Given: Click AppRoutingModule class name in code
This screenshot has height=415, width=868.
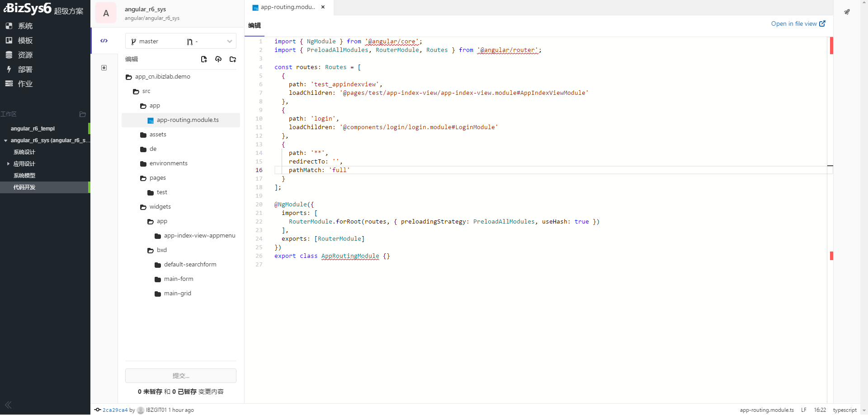Looking at the screenshot, I should pyautogui.click(x=350, y=256).
